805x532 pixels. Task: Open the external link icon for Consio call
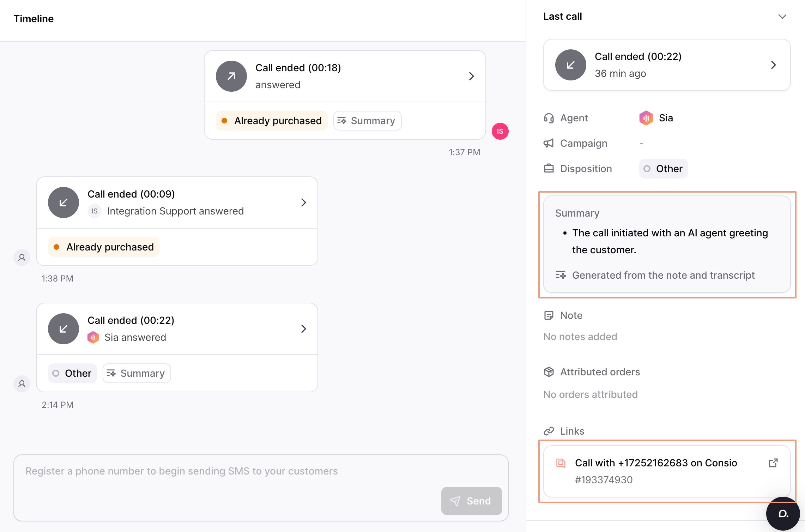(x=773, y=463)
